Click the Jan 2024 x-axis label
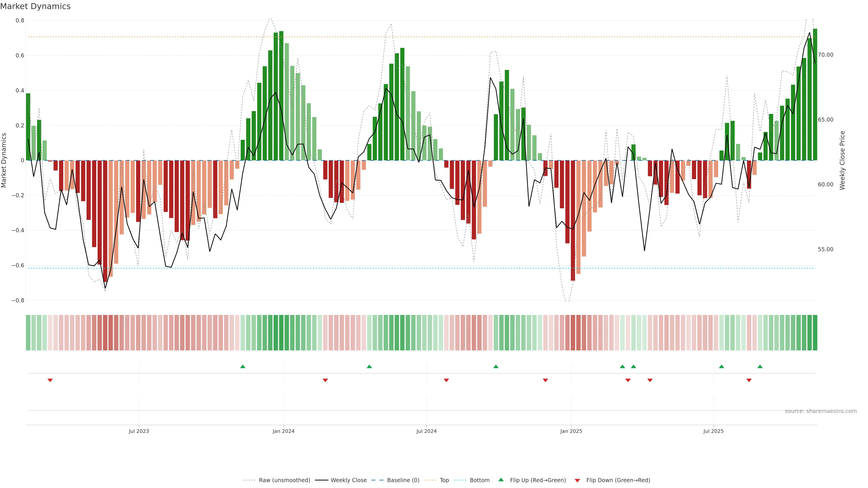This screenshot has width=868, height=488. pyautogui.click(x=283, y=431)
